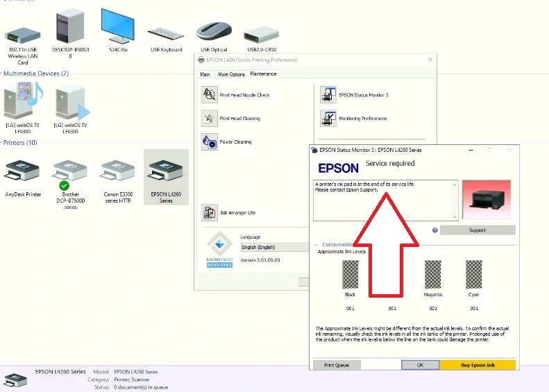549x392 pixels.
Task: Click OK in Status Monitor window
Action: [420, 365]
